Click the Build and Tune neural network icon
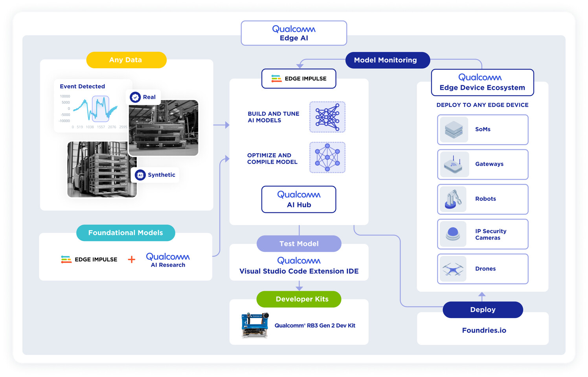This screenshot has width=588, height=377. pos(327,117)
